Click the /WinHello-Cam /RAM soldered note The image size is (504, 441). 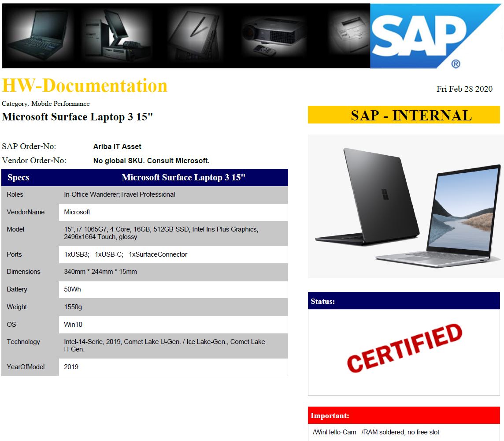point(376,432)
